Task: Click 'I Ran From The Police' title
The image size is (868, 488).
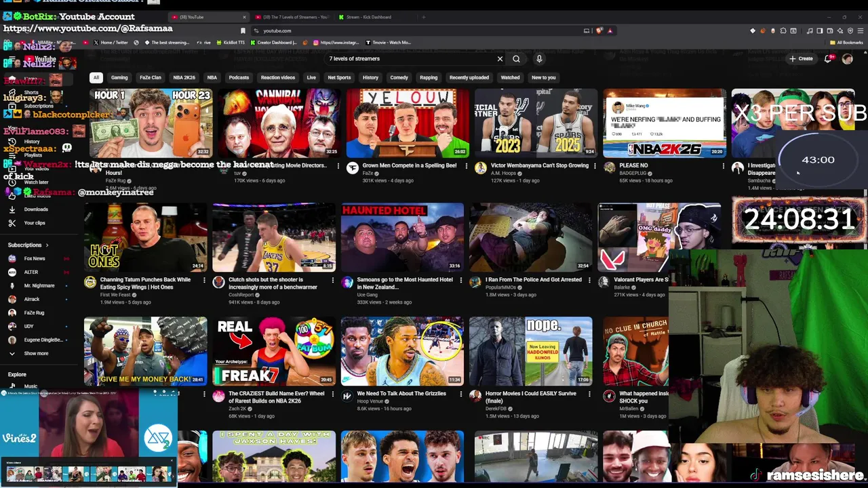Action: coord(533,279)
